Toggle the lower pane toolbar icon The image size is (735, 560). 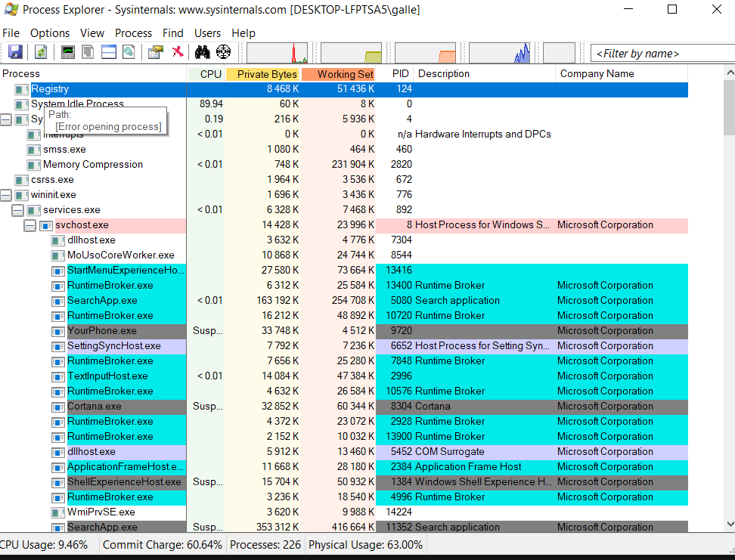click(x=109, y=52)
